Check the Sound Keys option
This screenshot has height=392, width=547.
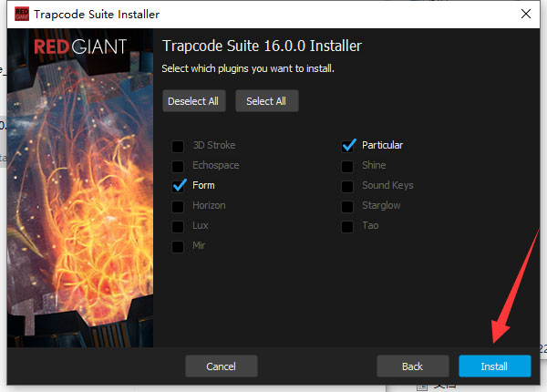coord(347,185)
